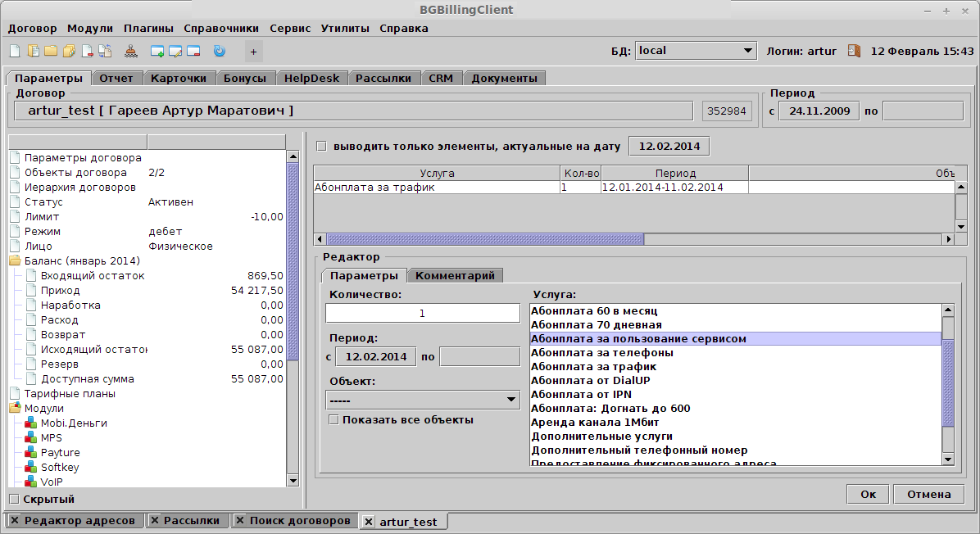Check 'выводить только элементы, актуальные на дату'

[321, 147]
